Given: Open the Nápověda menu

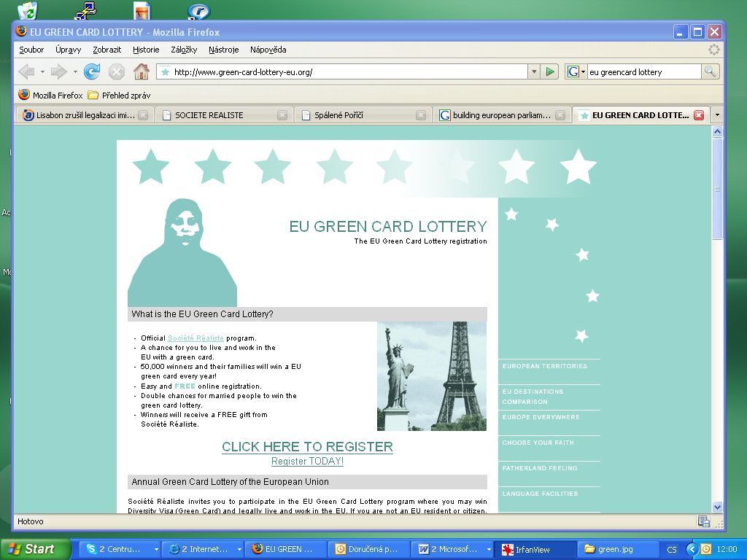Looking at the screenshot, I should coord(268,50).
